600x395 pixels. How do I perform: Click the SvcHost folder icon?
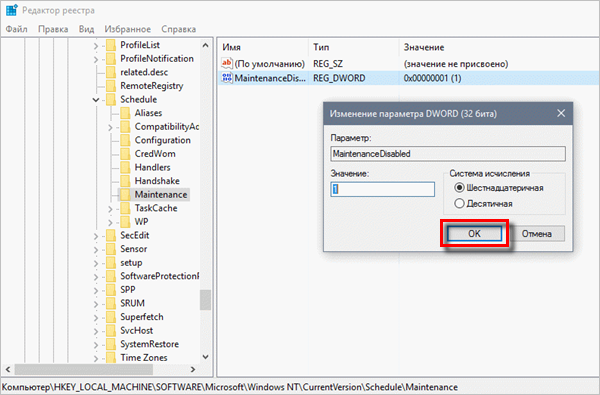(111, 330)
